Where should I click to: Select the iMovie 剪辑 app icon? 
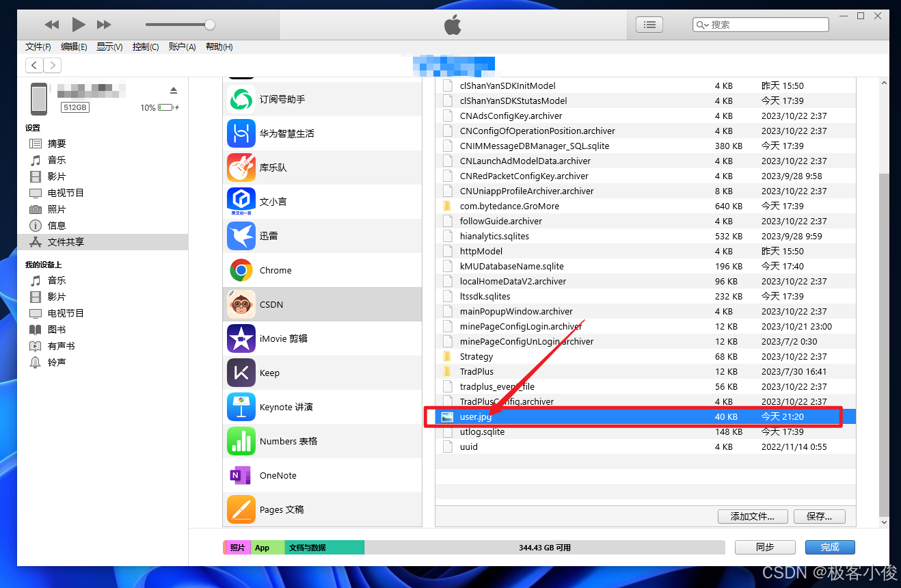(x=241, y=338)
